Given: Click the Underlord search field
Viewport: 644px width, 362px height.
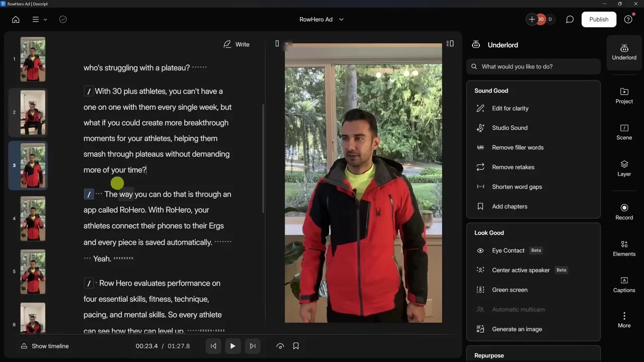Looking at the screenshot, I should [533, 66].
